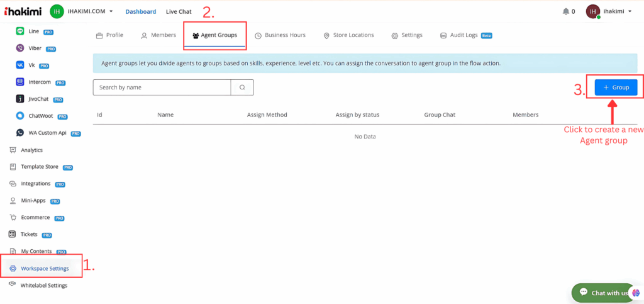
Task: Click the ChatWoot channel icon
Action: pyautogui.click(x=20, y=116)
